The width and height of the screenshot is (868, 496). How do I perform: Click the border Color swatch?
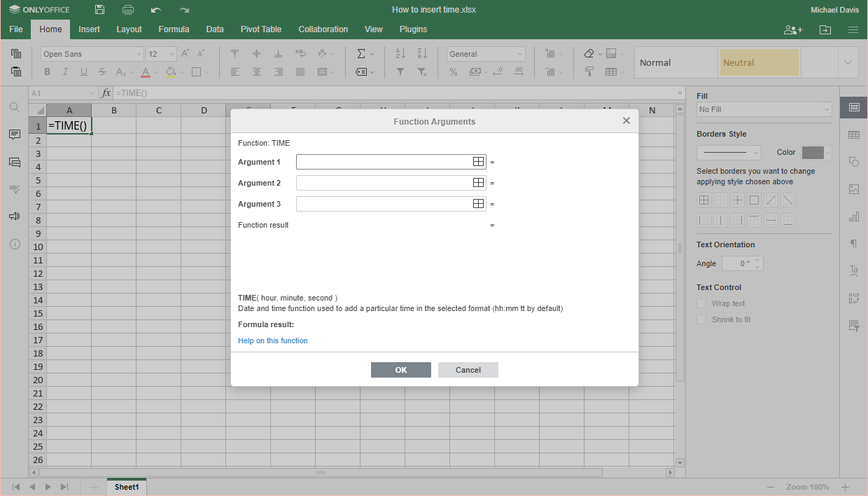tap(813, 153)
